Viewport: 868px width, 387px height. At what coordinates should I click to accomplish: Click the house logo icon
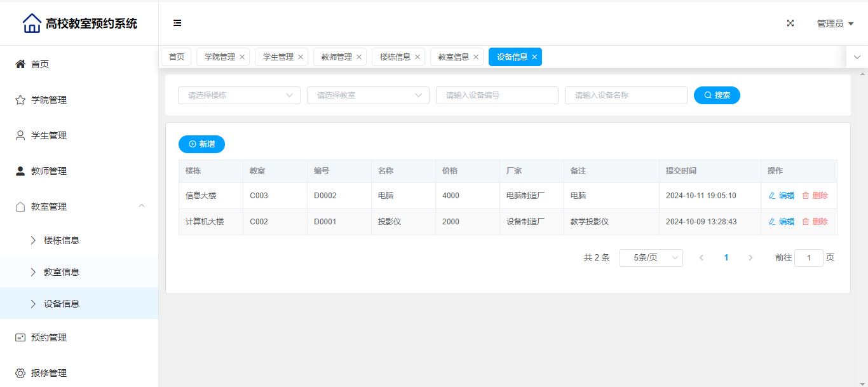click(32, 24)
